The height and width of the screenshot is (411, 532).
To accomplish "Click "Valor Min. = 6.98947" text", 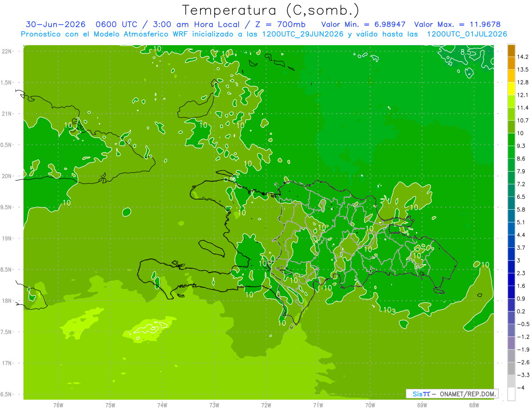I will 363,24.
